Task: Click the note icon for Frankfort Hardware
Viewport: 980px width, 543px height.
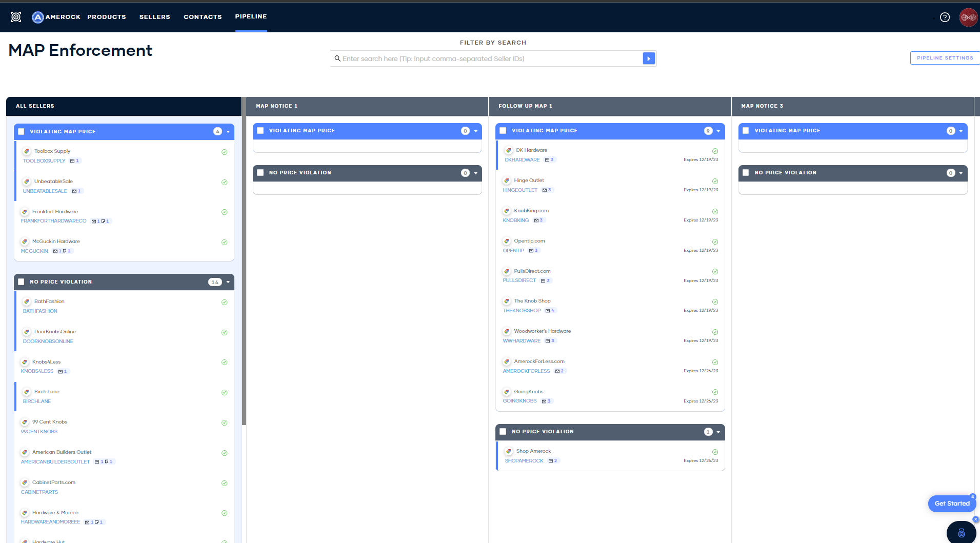Action: [103, 222]
